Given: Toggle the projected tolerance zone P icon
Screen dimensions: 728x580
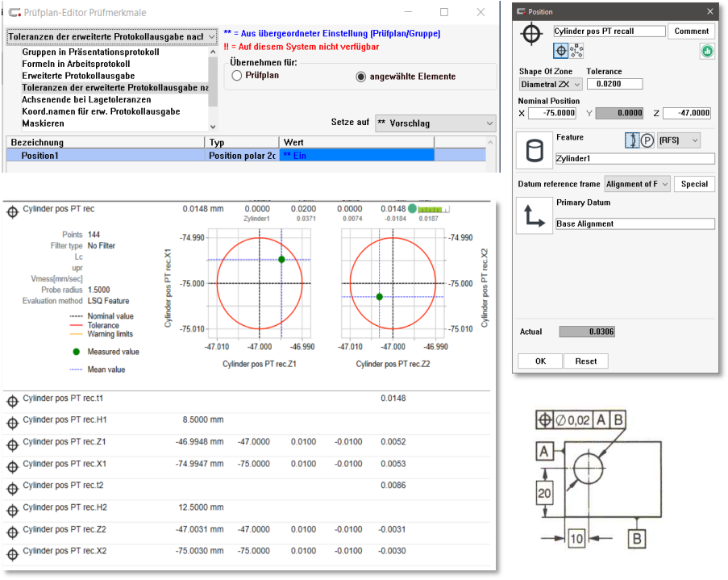Looking at the screenshot, I should point(647,140).
